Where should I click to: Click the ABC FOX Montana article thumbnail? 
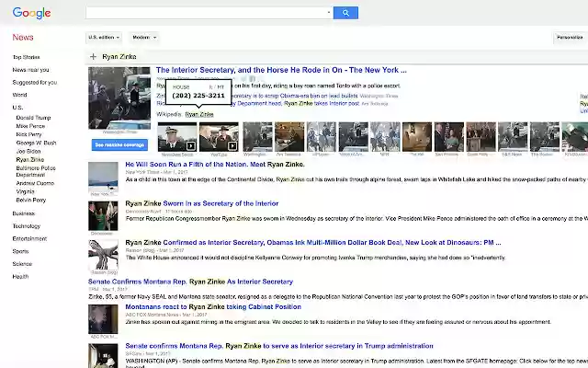click(x=103, y=319)
